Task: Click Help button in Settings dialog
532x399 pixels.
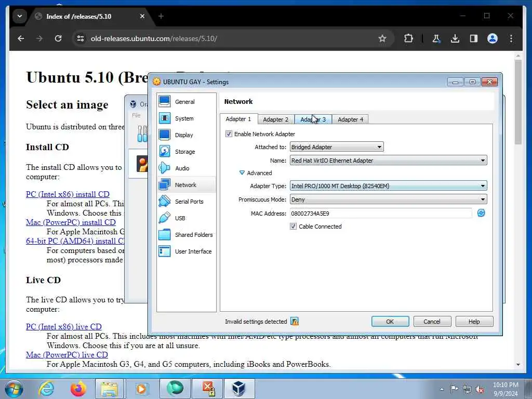Action: [x=474, y=321]
